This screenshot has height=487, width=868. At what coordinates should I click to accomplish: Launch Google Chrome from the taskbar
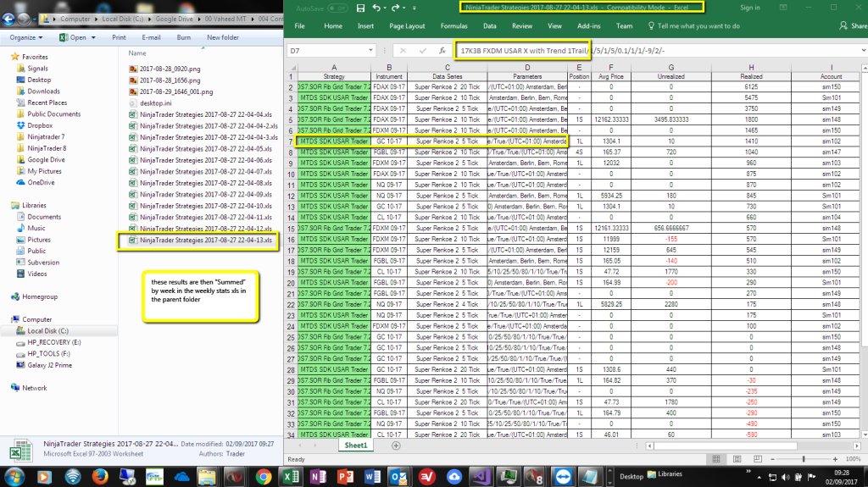264,476
